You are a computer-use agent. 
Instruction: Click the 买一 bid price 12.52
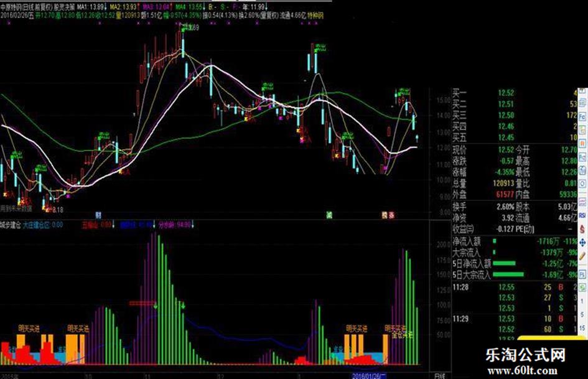(x=506, y=93)
